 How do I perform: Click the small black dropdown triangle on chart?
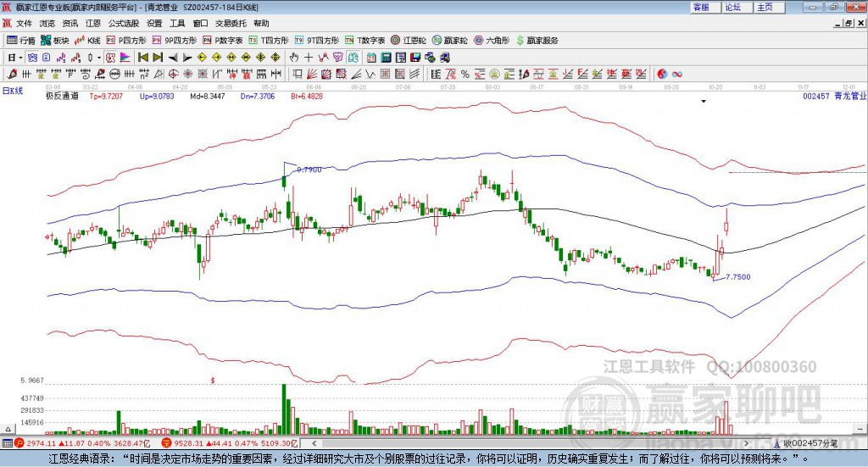coord(704,101)
